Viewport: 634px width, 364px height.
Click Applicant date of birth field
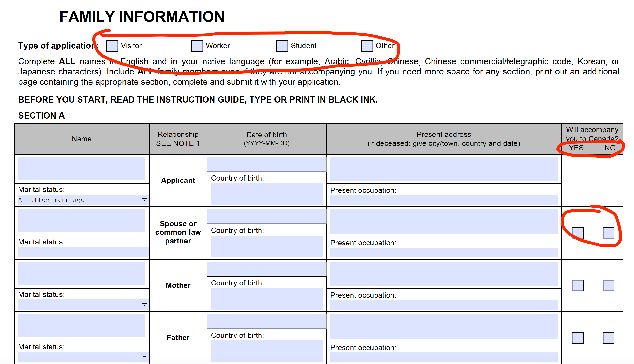coord(267,164)
